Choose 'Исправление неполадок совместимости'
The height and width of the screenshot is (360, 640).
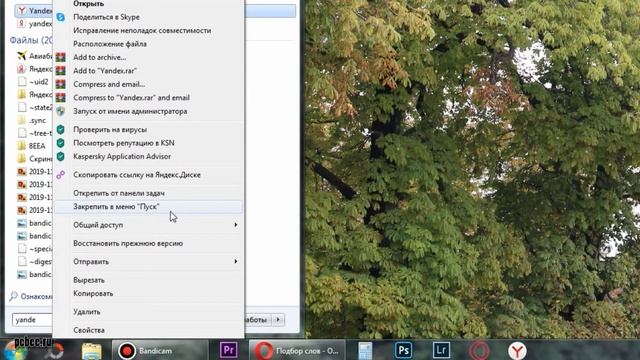tap(142, 31)
